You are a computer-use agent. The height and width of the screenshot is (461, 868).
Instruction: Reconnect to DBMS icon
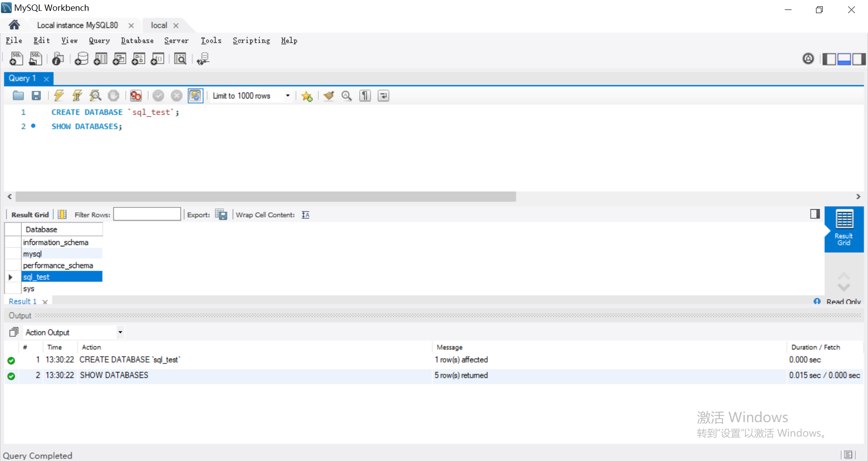203,59
